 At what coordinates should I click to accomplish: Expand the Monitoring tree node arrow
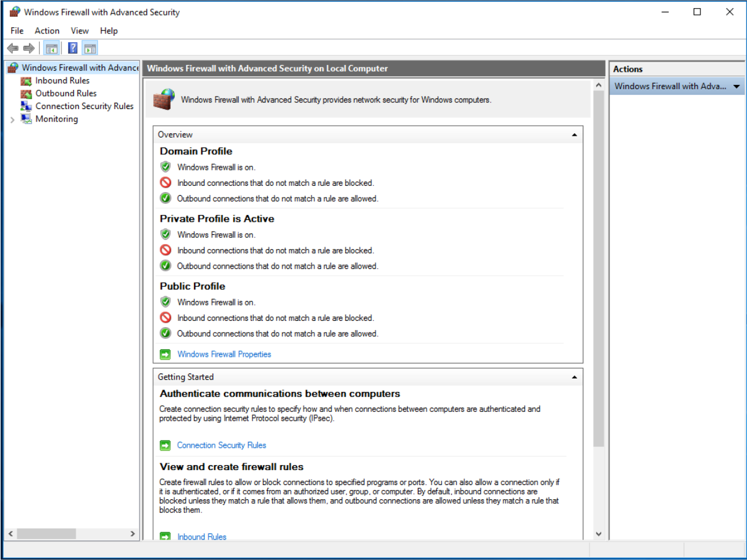[x=12, y=120]
